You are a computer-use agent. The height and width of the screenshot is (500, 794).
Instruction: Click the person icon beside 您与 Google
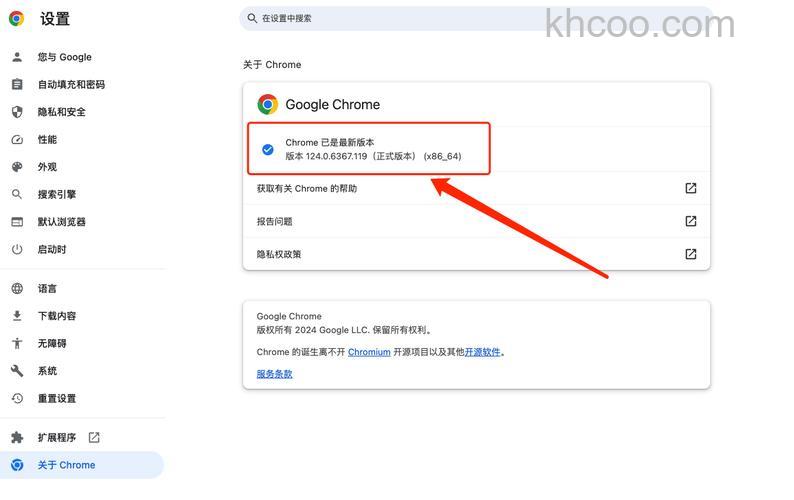point(17,57)
